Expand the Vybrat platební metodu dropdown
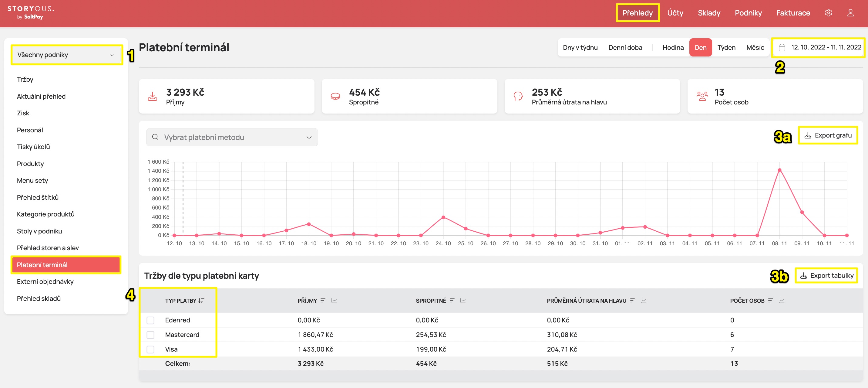 point(232,137)
